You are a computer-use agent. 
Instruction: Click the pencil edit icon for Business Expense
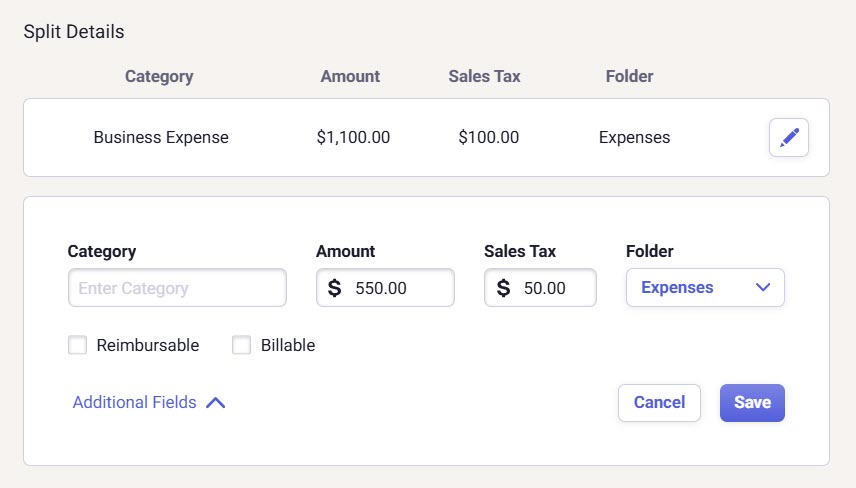pos(788,138)
